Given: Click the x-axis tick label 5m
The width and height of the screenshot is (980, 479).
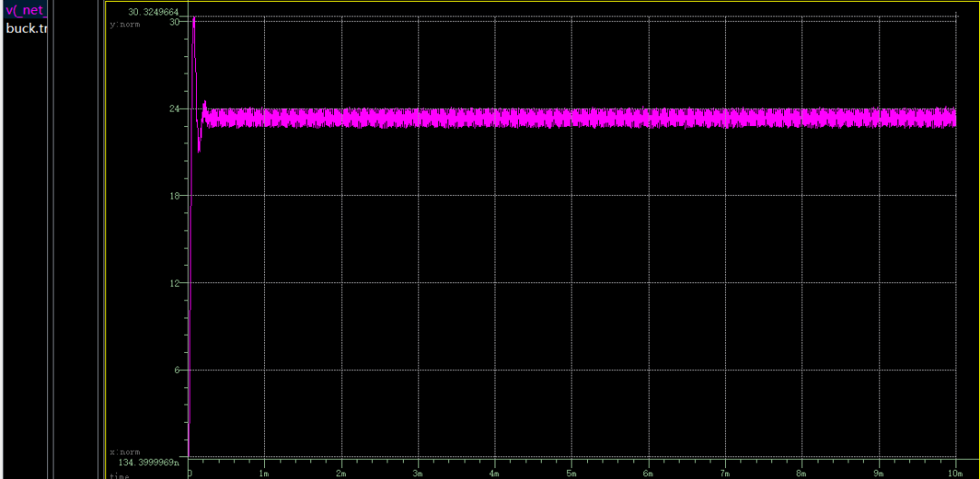Looking at the screenshot, I should 572,474.
